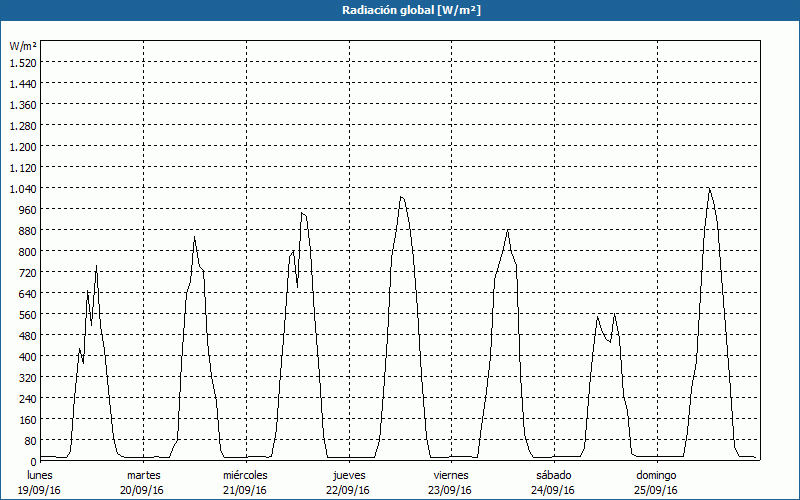The height and width of the screenshot is (500, 800).
Task: Click the chart title 'Radiación global [W/m²]'
Action: 400,10
